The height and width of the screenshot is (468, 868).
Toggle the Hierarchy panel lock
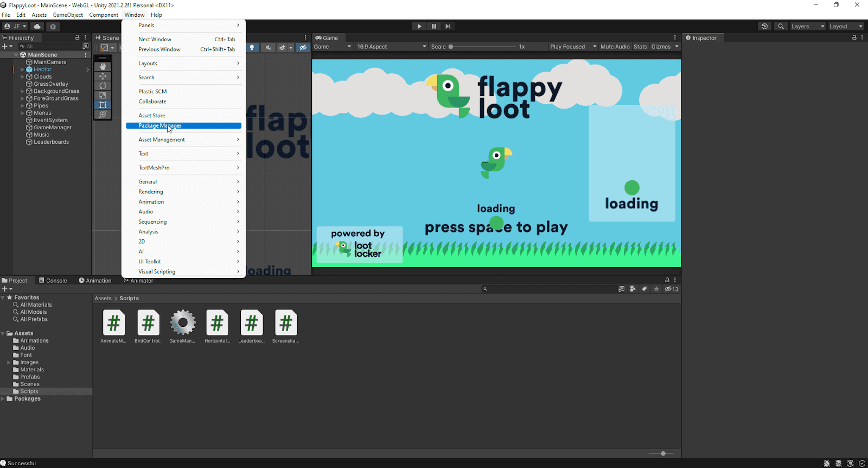pyautogui.click(x=77, y=37)
